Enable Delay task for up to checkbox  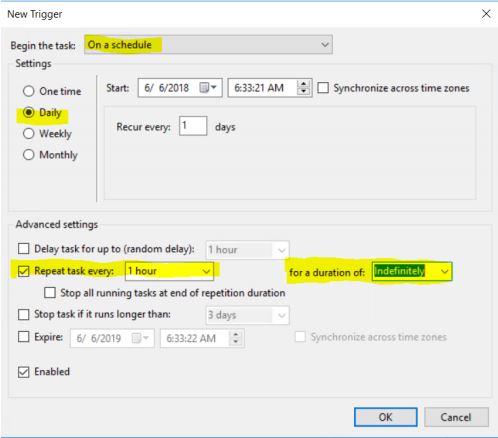(23, 248)
